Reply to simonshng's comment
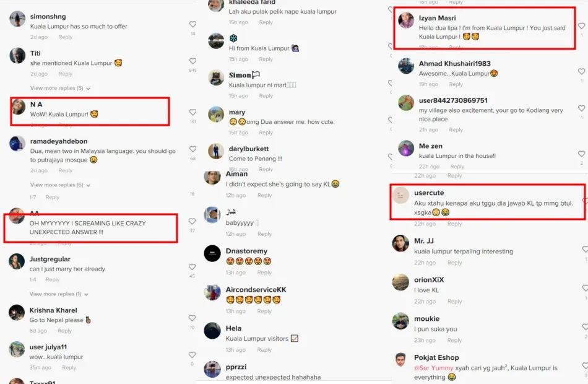This screenshot has height=384, width=588. pos(65,37)
